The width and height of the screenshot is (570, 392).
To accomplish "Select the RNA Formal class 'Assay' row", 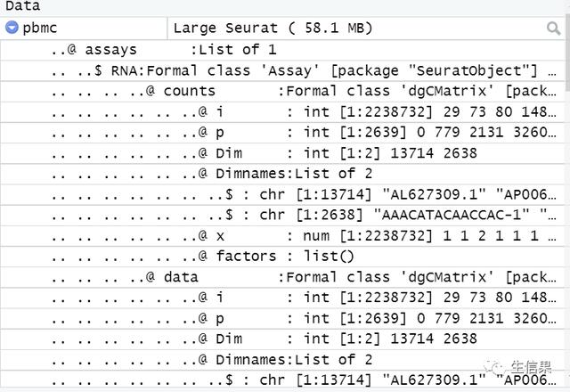I will (x=283, y=70).
